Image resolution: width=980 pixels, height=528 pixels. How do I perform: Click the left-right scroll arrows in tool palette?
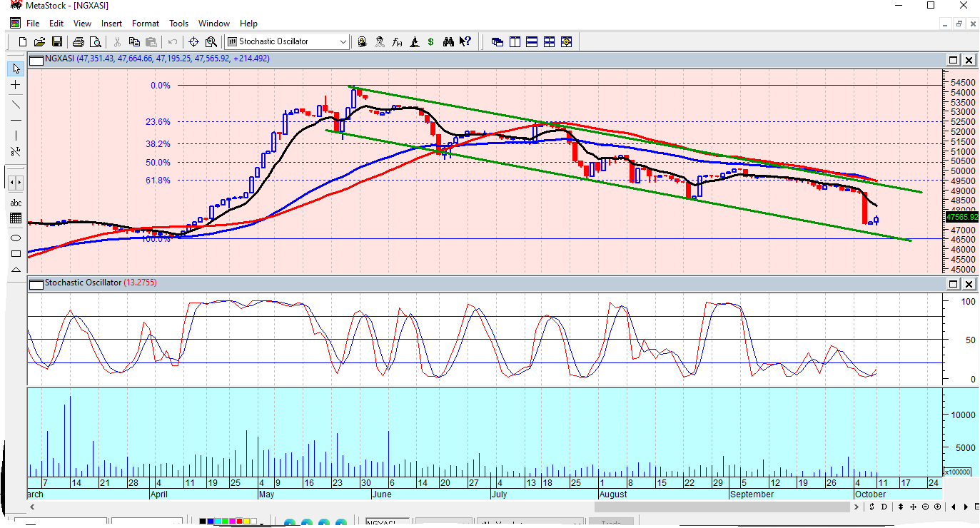coord(16,183)
